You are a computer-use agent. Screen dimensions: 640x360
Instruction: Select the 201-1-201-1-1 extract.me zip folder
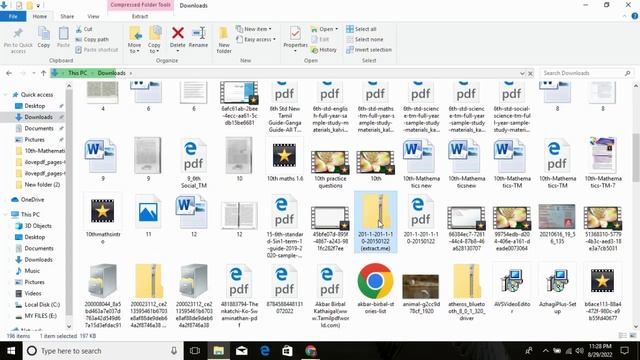376,222
